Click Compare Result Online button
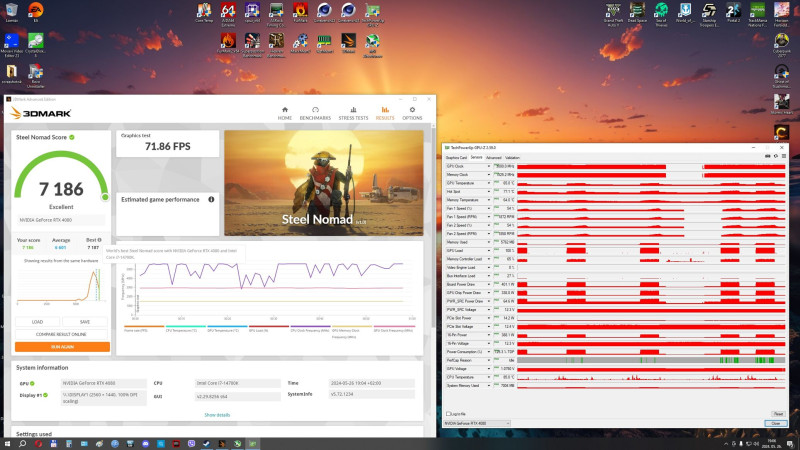The width and height of the screenshot is (800, 450). 61,334
